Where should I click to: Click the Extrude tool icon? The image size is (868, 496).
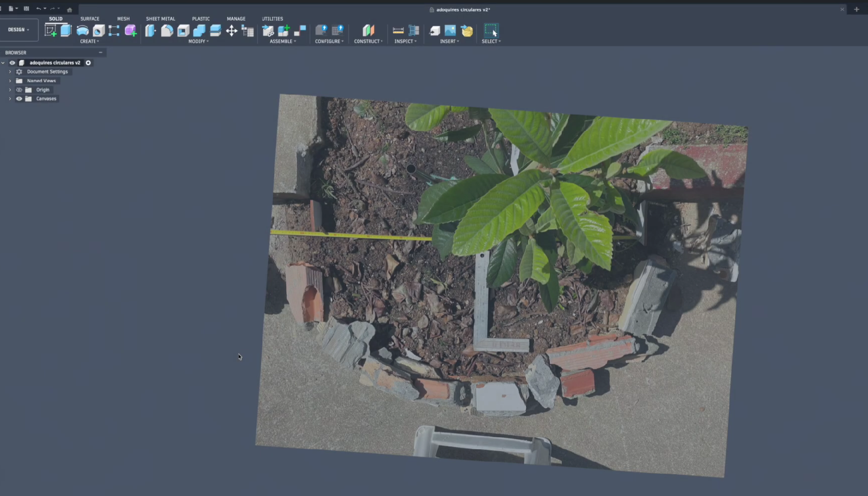point(66,31)
